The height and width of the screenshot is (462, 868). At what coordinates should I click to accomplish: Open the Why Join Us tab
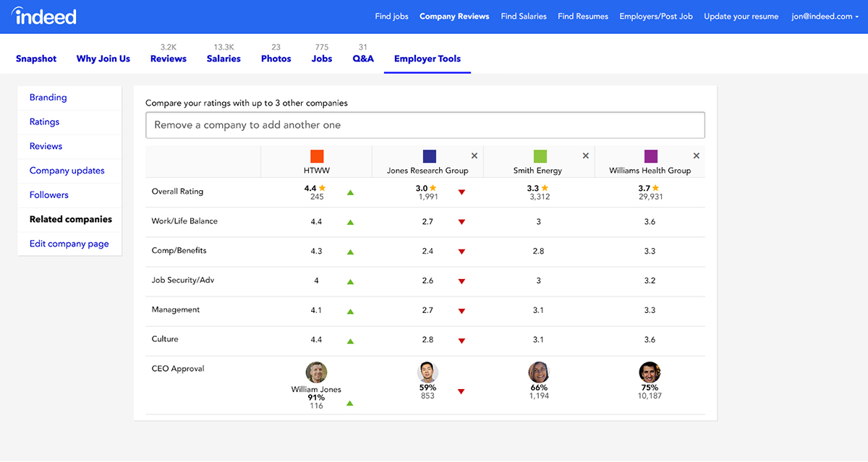pyautogui.click(x=103, y=59)
